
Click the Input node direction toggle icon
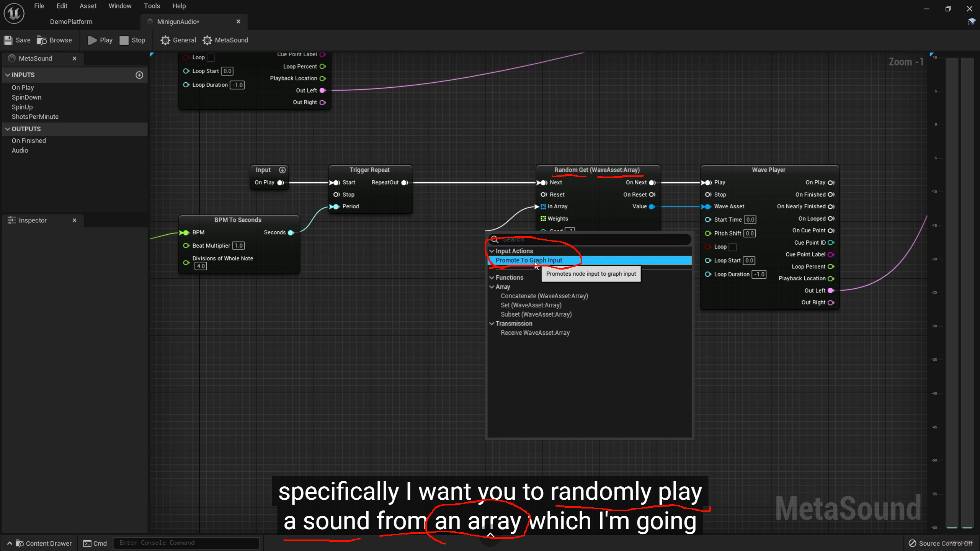point(282,170)
